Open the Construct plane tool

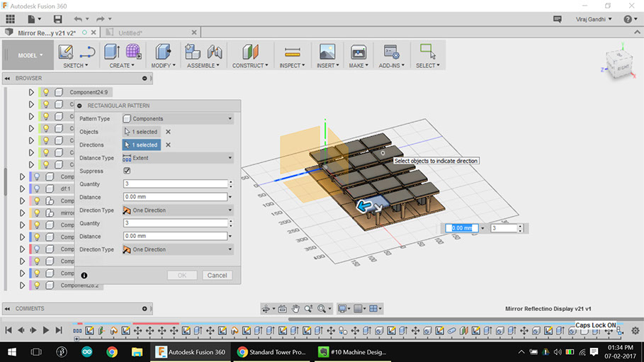point(250,52)
